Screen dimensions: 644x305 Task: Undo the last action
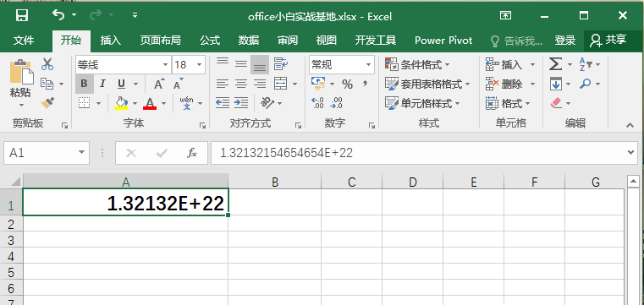(x=58, y=15)
